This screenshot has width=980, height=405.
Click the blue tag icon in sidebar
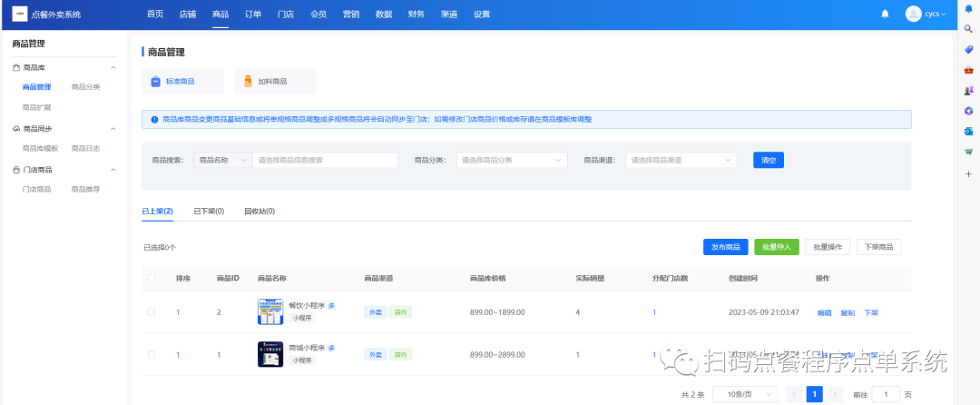968,49
